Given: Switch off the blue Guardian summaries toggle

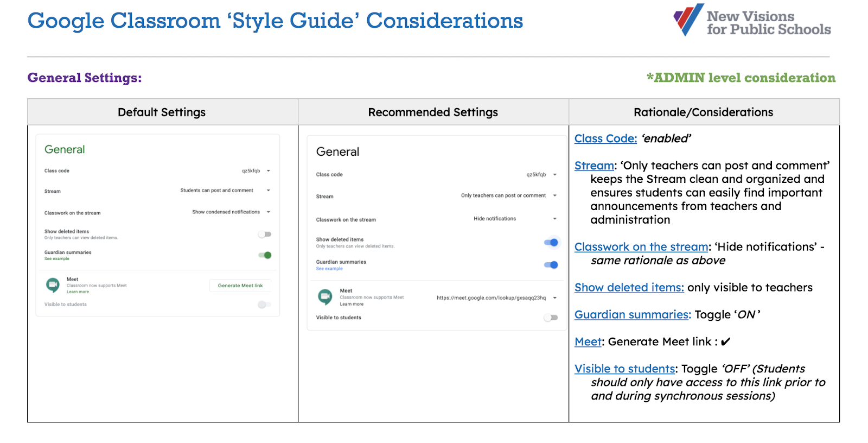Looking at the screenshot, I should (551, 265).
